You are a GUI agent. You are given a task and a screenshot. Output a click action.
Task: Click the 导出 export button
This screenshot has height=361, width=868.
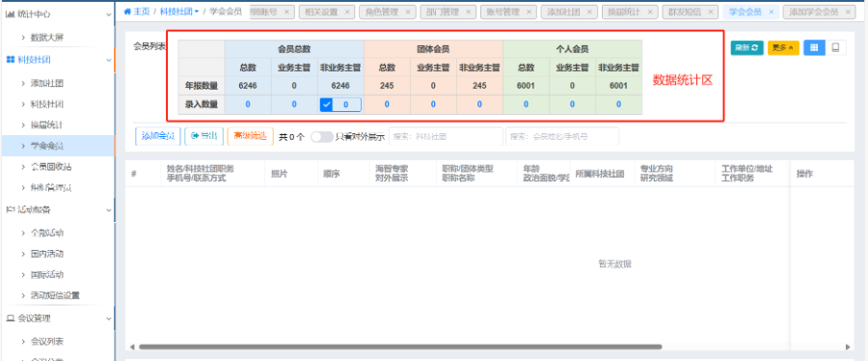click(x=204, y=136)
